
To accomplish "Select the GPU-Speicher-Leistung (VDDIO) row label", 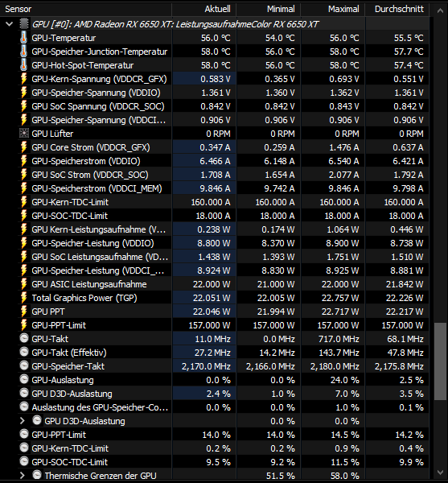I will click(92, 243).
